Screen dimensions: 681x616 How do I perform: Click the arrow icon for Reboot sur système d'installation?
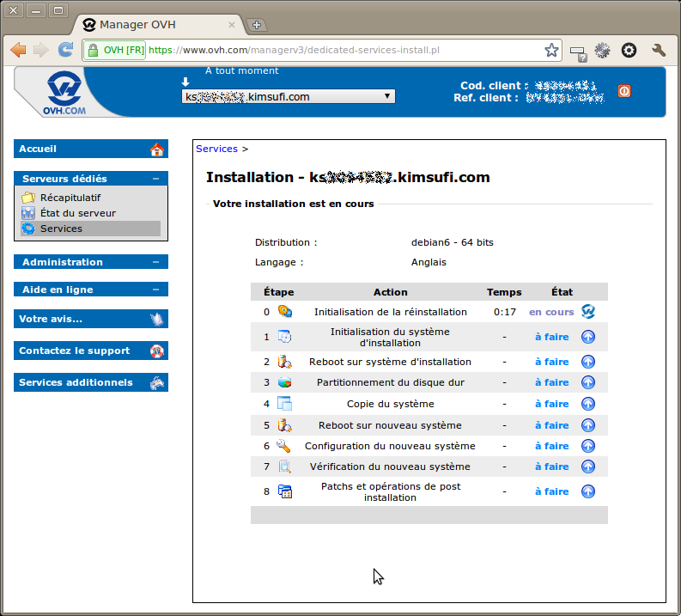pyautogui.click(x=588, y=362)
